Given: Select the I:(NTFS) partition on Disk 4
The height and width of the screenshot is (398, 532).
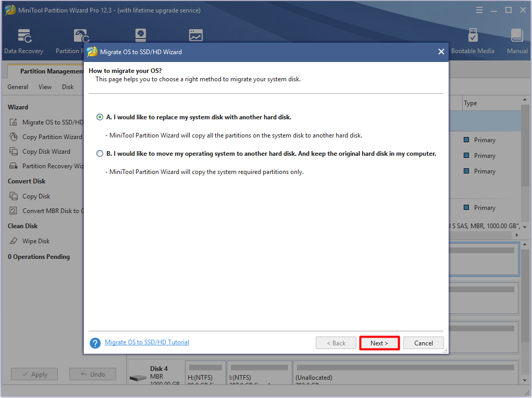Looking at the screenshot, I should (259, 372).
